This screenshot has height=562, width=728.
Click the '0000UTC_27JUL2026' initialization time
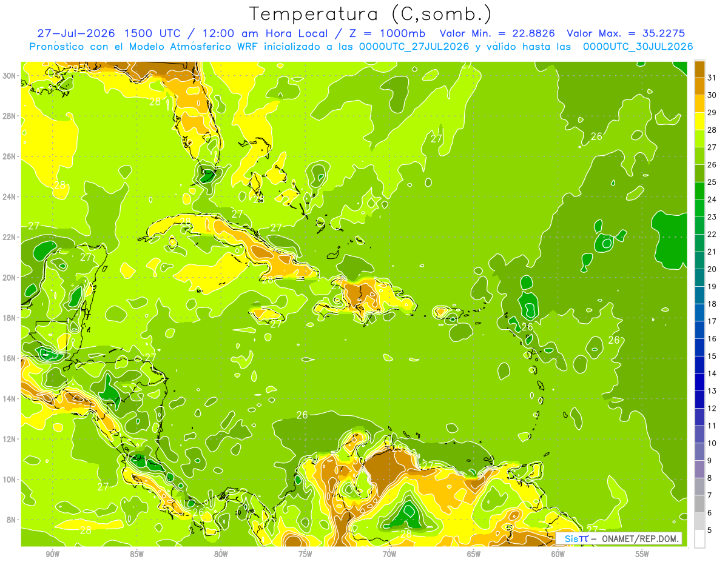pos(414,46)
